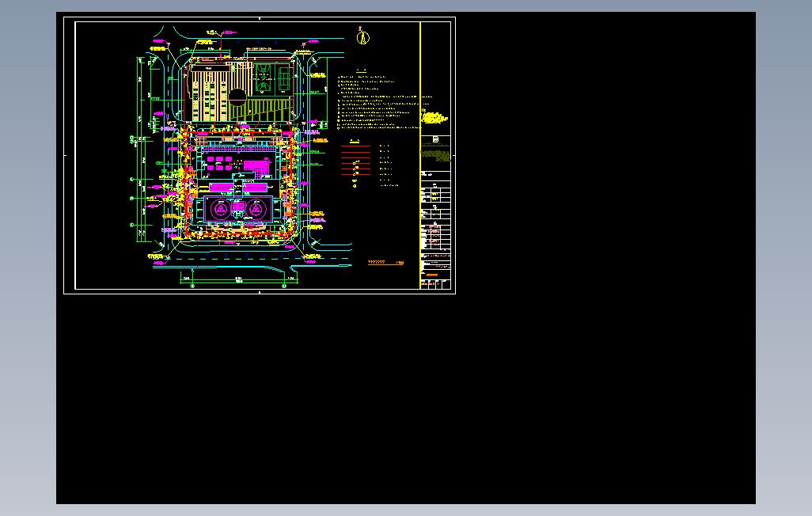
Task: Select the right magenta circular tank symbol
Action: click(x=256, y=209)
